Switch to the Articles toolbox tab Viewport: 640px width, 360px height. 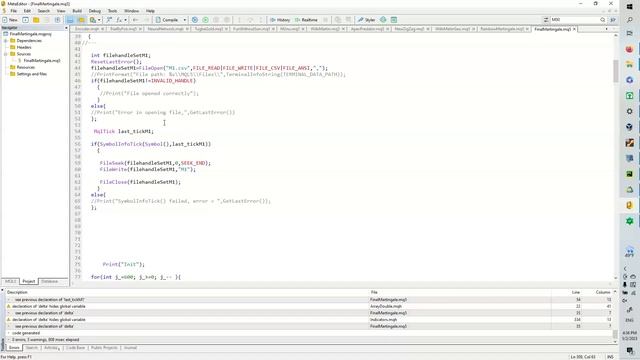[x=51, y=348]
